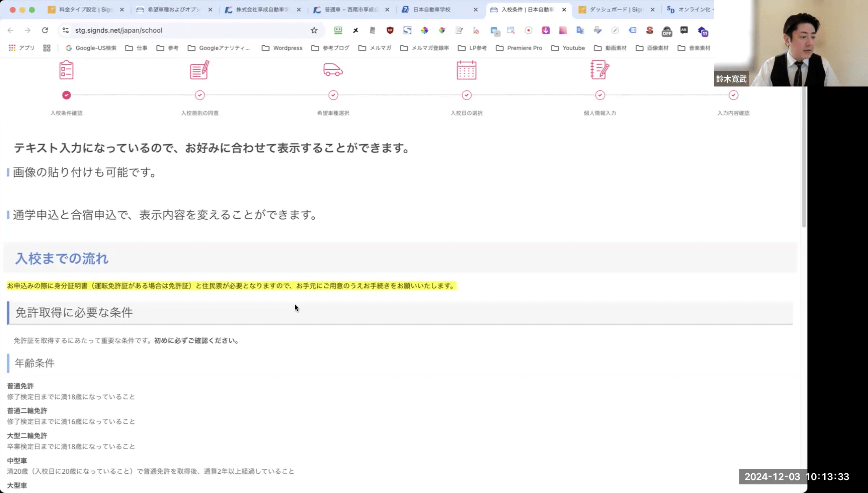Viewport: 868px width, 493px height.
Task: Click the blue framed S extension icon
Action: pos(407,30)
